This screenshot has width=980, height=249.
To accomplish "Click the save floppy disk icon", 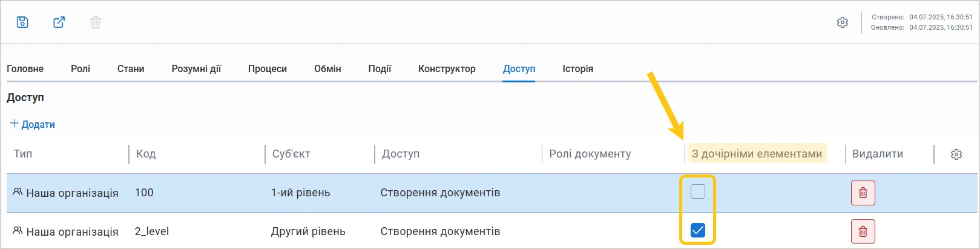I will tap(22, 22).
